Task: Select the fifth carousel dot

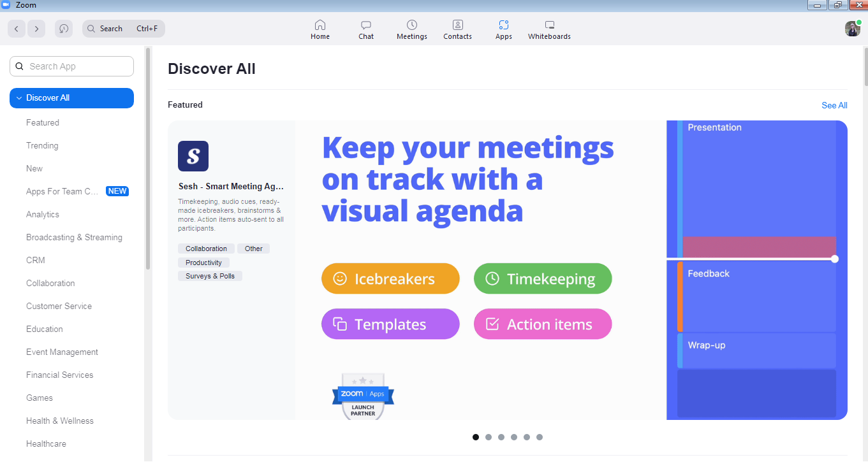Action: pos(527,437)
